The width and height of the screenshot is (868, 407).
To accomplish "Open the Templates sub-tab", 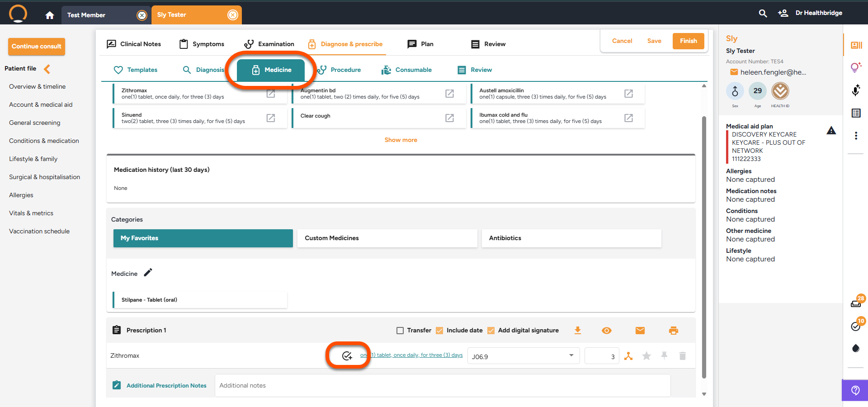I will pos(136,70).
